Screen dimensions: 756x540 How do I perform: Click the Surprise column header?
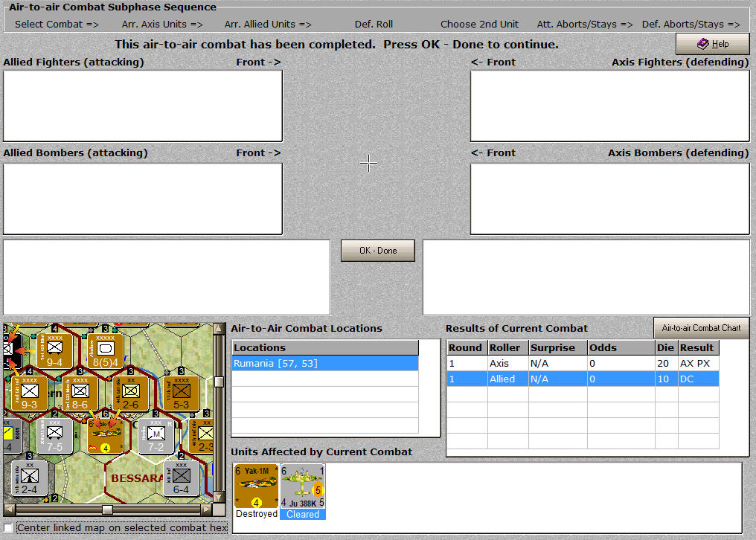pos(558,347)
